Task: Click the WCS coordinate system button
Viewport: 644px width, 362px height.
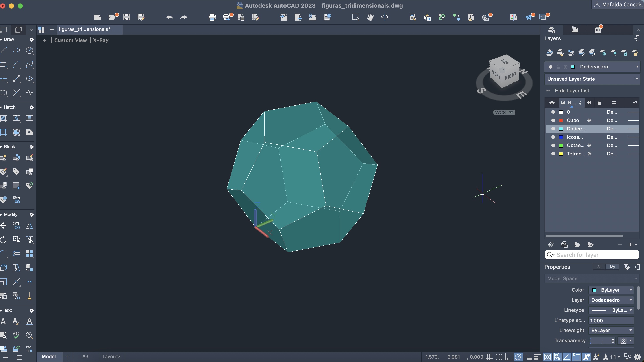Action: (x=504, y=112)
